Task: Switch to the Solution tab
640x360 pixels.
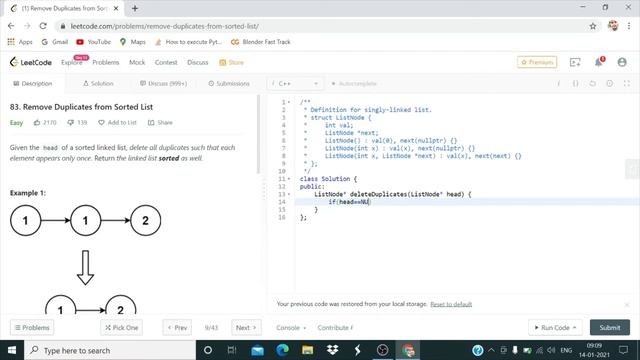Action: pyautogui.click(x=98, y=83)
